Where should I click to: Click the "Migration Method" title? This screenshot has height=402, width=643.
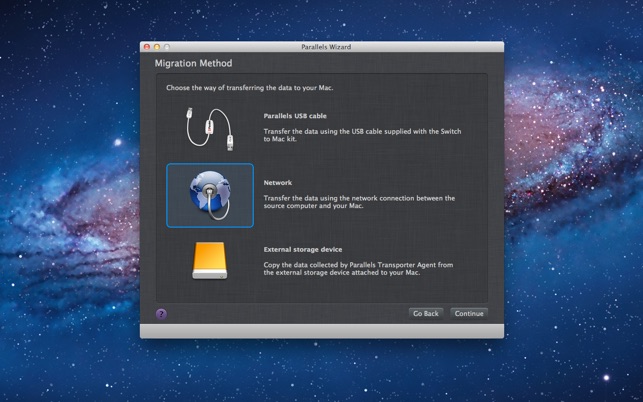click(x=193, y=63)
